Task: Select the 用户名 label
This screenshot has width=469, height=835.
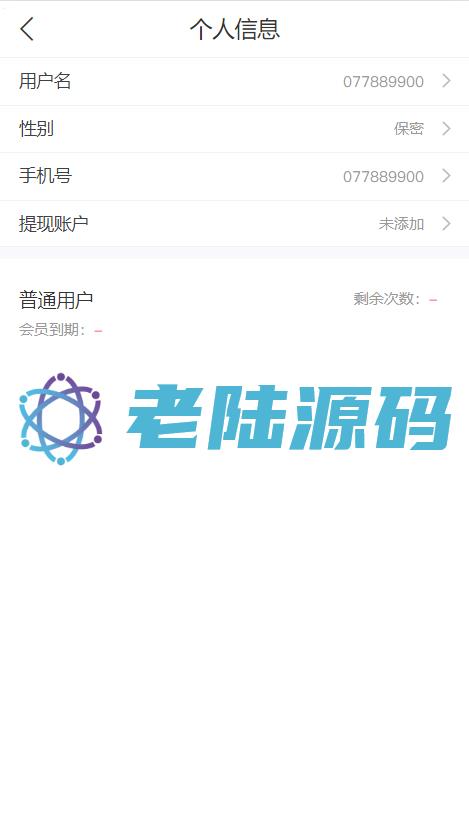Action: point(45,81)
